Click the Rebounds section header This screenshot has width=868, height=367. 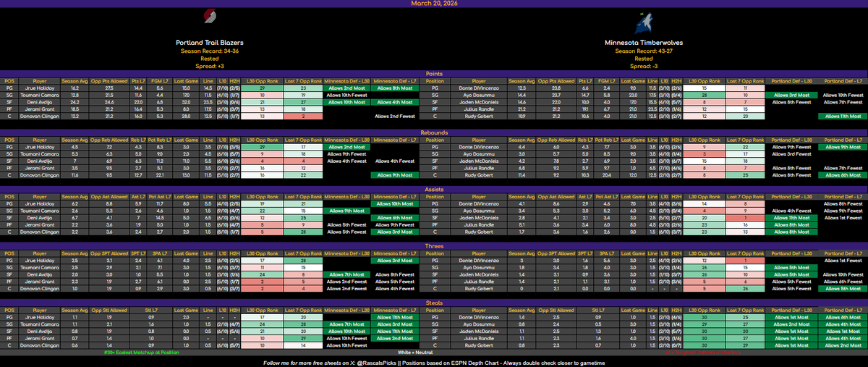coord(434,132)
